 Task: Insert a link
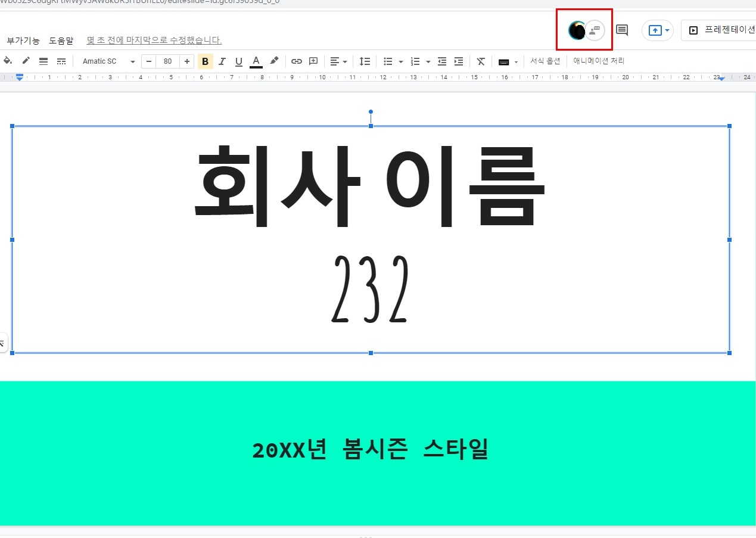[297, 61]
